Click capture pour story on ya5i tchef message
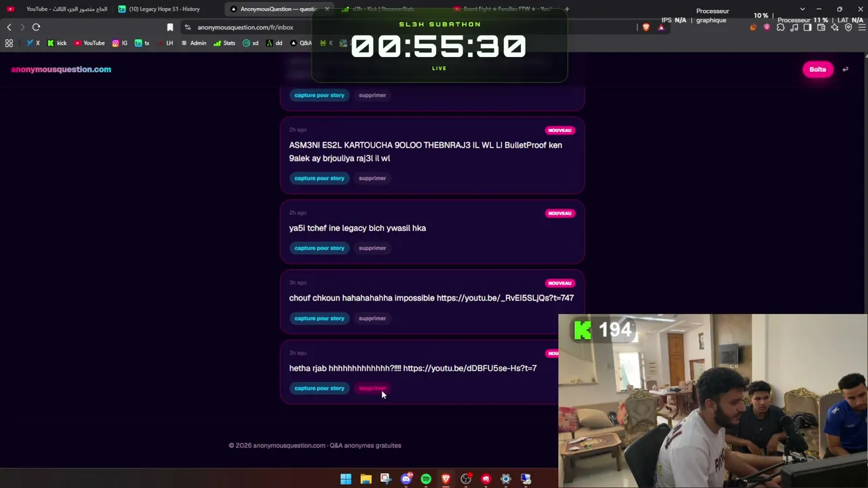Screen dimensions: 868x488 click(x=319, y=248)
